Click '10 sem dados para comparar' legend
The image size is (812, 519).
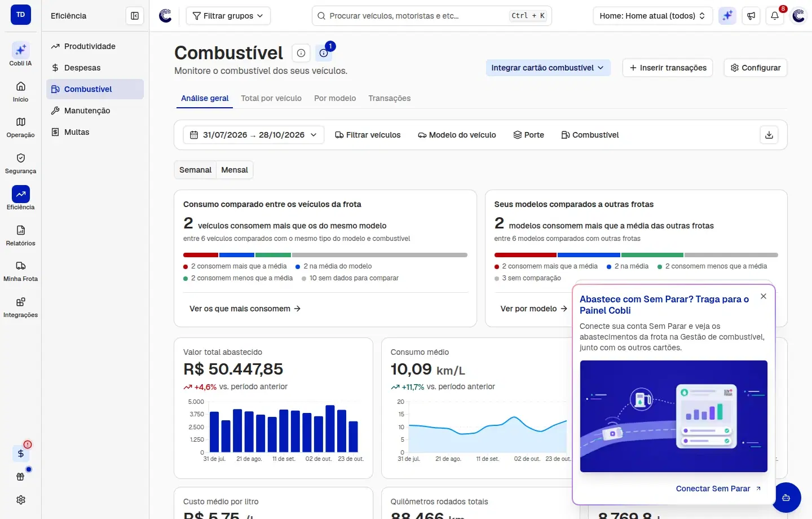[350, 278]
